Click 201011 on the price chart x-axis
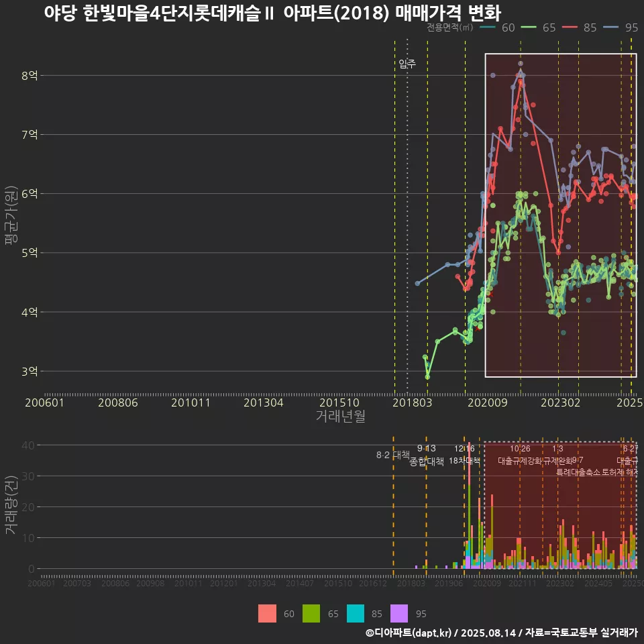Image resolution: width=644 pixels, height=644 pixels. click(191, 402)
